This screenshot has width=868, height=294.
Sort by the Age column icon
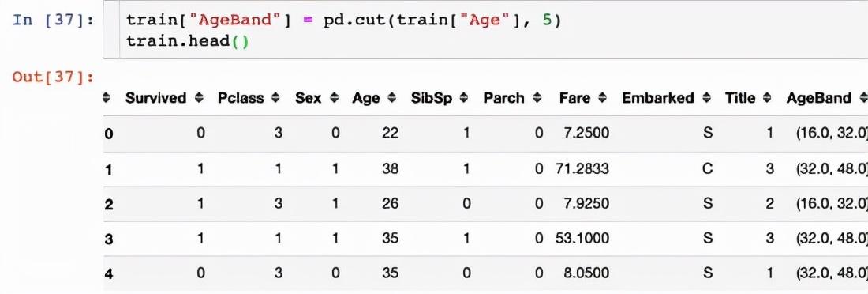(392, 98)
